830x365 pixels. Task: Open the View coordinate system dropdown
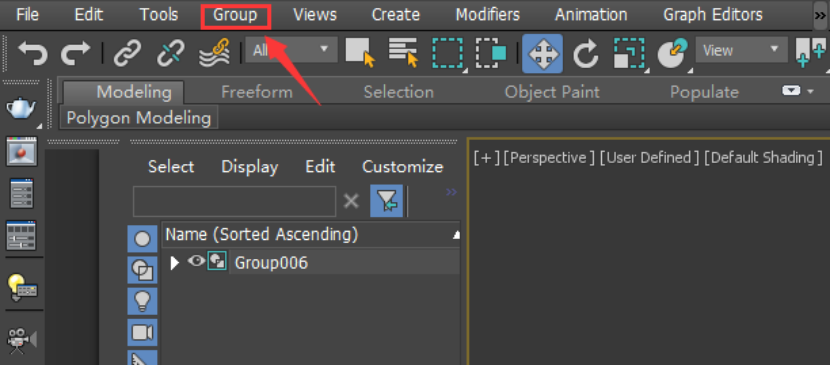click(741, 50)
